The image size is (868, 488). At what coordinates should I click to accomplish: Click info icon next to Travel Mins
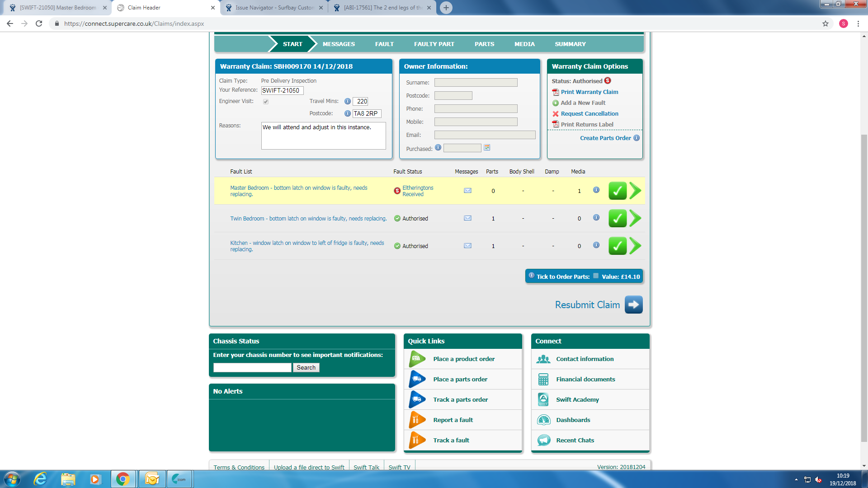pos(347,102)
